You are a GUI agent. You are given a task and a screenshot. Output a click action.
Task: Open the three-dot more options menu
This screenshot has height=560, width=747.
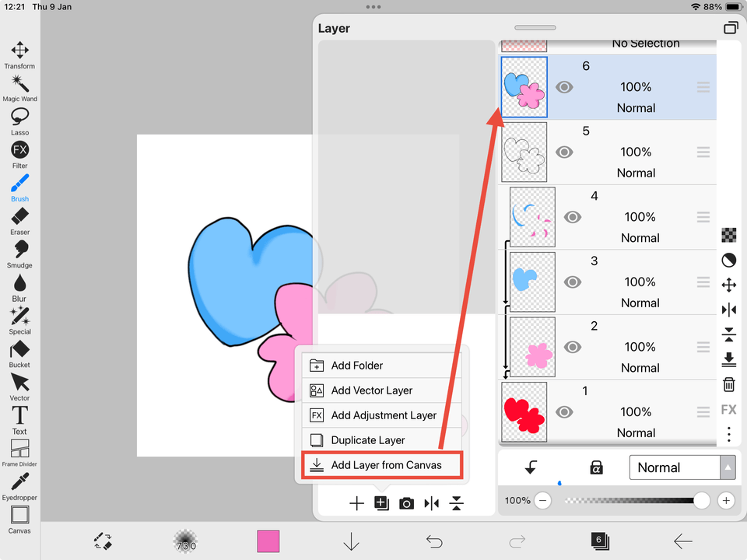[729, 434]
